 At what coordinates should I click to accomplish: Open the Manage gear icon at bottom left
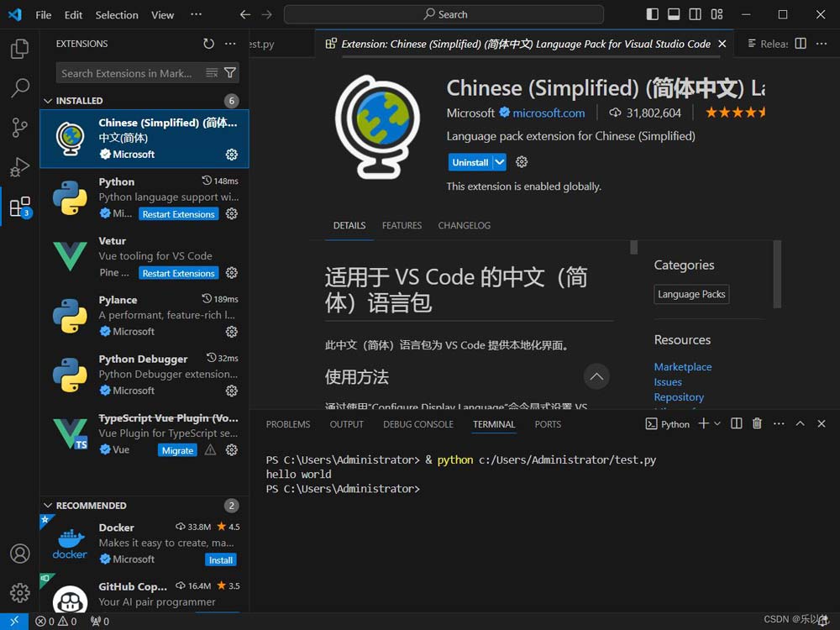[x=18, y=593]
